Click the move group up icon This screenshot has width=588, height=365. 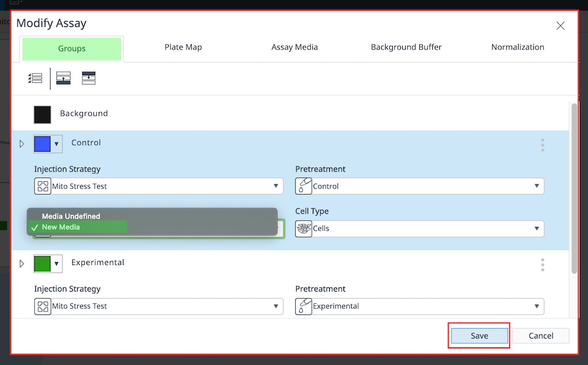coord(64,78)
